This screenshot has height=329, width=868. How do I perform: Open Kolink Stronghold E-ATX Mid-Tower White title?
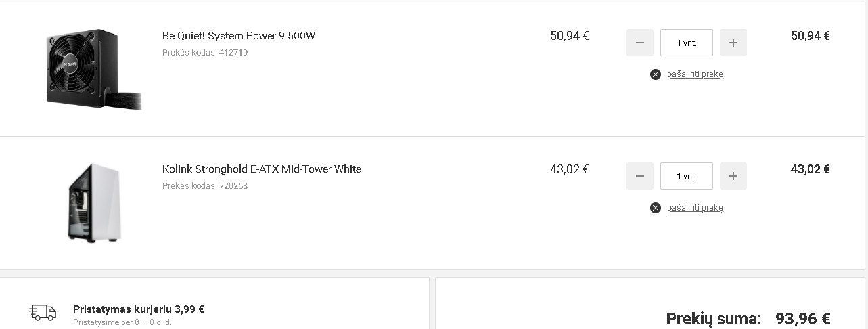(262, 169)
